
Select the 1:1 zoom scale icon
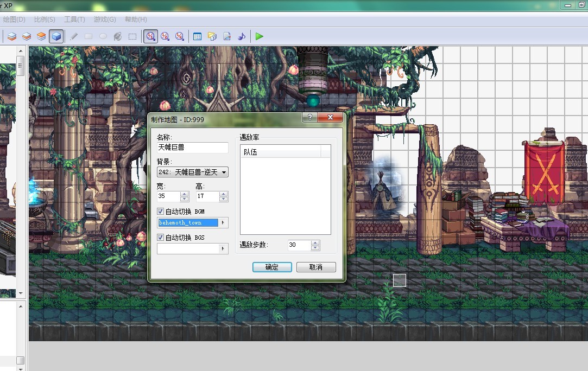[x=150, y=36]
